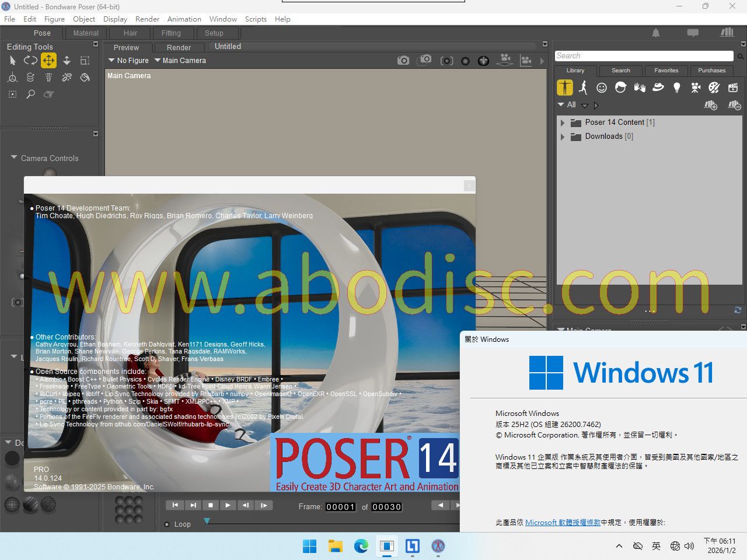The width and height of the screenshot is (747, 560).
Task: Pick the Magnifier zoom tool
Action: (x=30, y=94)
